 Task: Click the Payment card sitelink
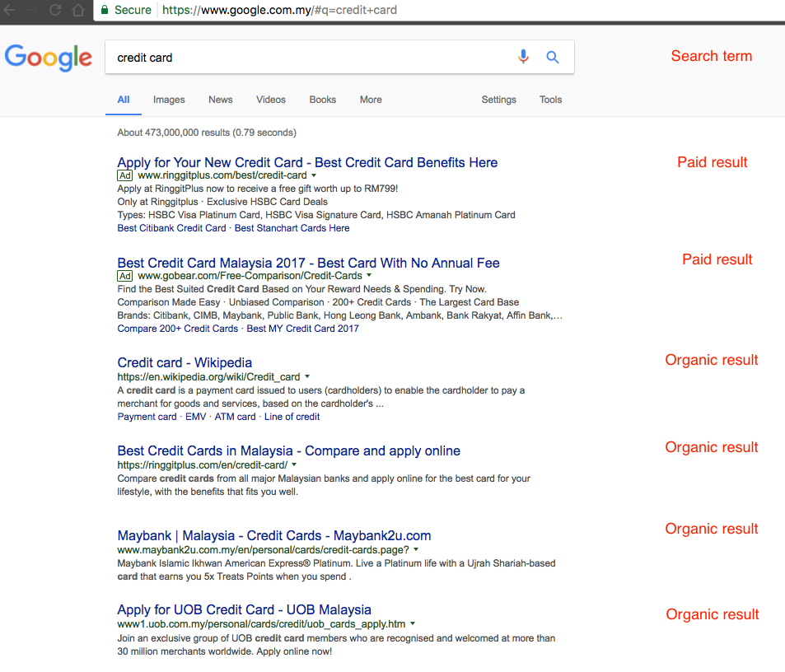tap(147, 417)
